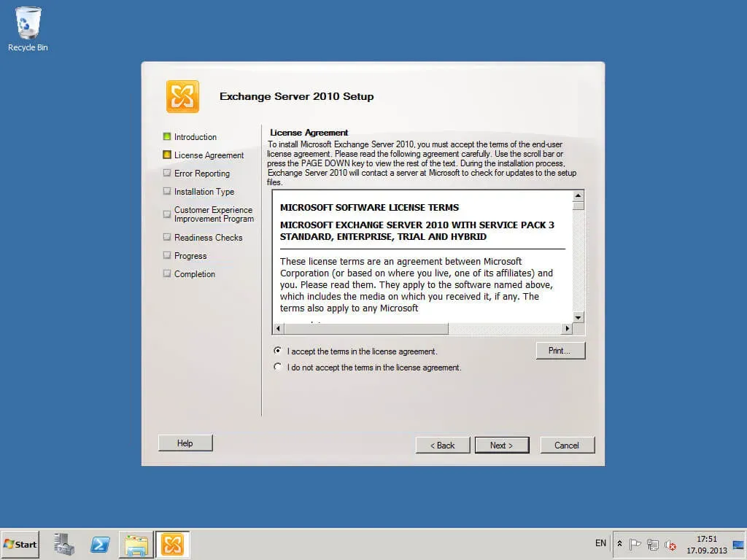Click 'Installation Type' step label
This screenshot has width=747, height=560.
tap(204, 192)
